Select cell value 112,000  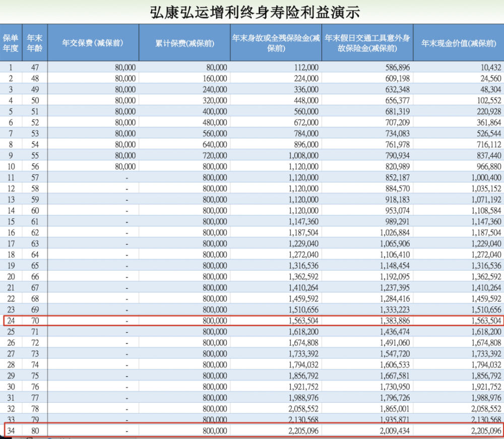(x=306, y=68)
